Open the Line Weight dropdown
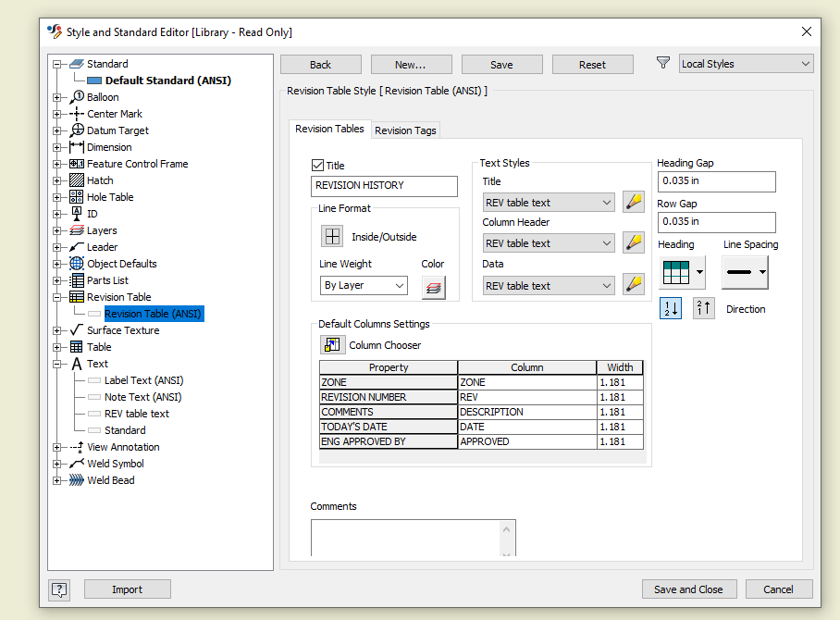Viewport: 840px width, 620px height. (364, 285)
